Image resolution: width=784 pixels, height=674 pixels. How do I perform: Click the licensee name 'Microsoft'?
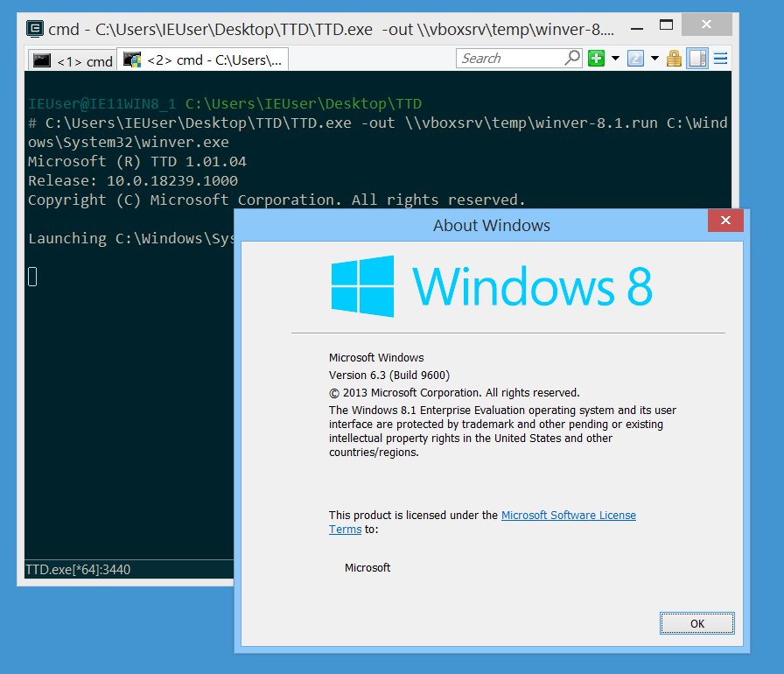(x=367, y=567)
